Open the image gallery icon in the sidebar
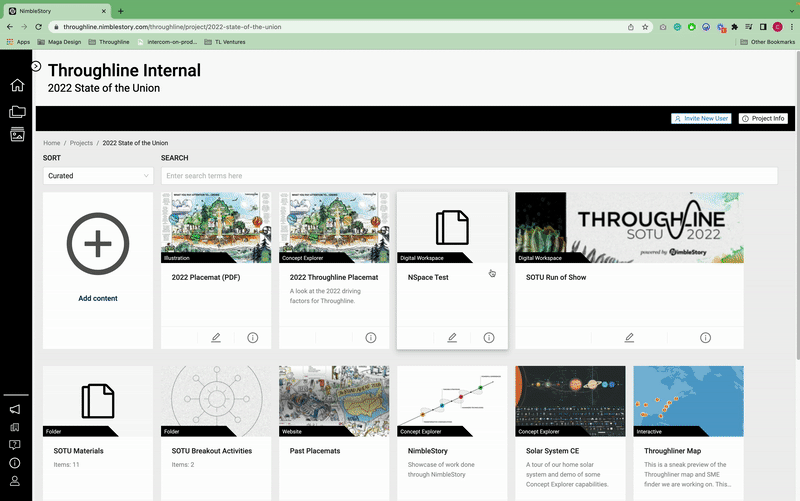 [16, 135]
